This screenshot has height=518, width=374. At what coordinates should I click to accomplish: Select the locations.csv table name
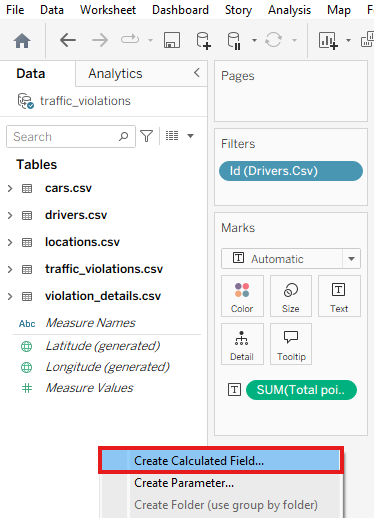tap(82, 242)
